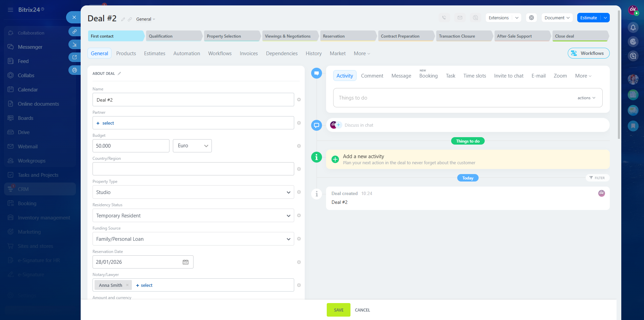Click the green plus icon to add activity

pyautogui.click(x=335, y=159)
